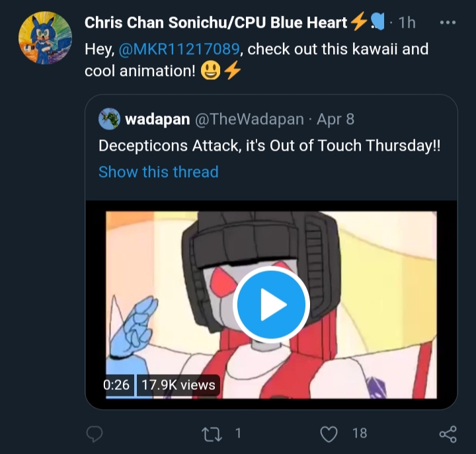Click the wadapan display name
This screenshot has width=476, height=454.
[x=157, y=119]
